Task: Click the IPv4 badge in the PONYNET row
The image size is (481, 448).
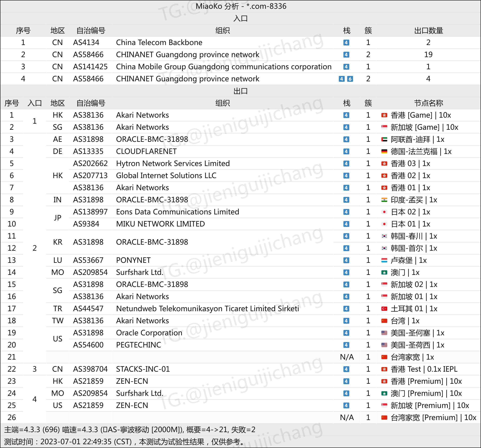Action: pyautogui.click(x=346, y=260)
